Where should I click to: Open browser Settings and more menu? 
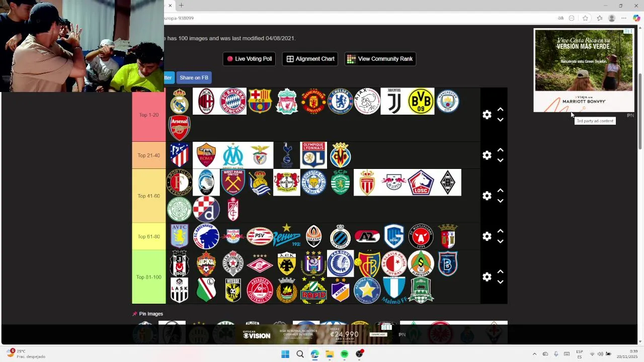click(624, 18)
